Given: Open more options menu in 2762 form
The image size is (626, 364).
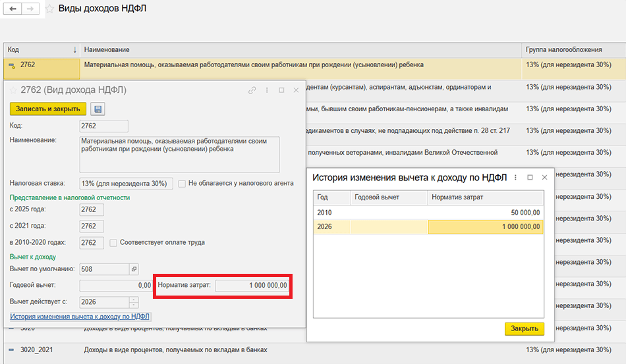Looking at the screenshot, I should click(x=267, y=90).
